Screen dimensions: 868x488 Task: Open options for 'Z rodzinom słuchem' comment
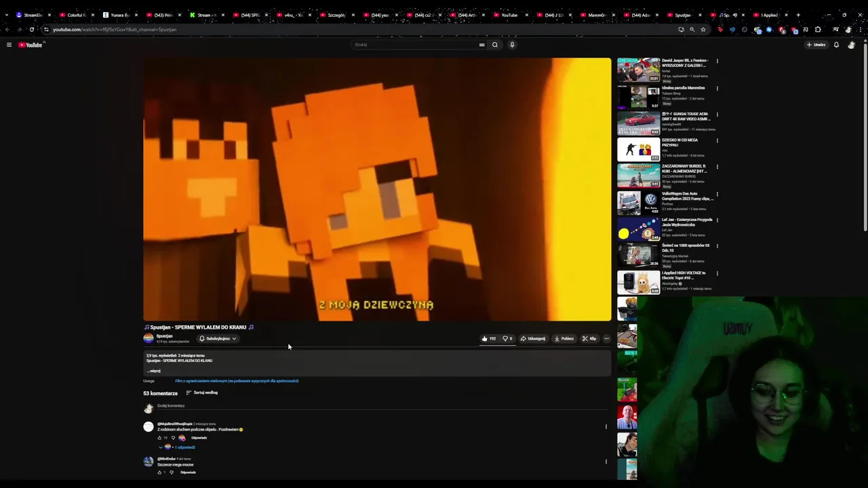click(606, 427)
